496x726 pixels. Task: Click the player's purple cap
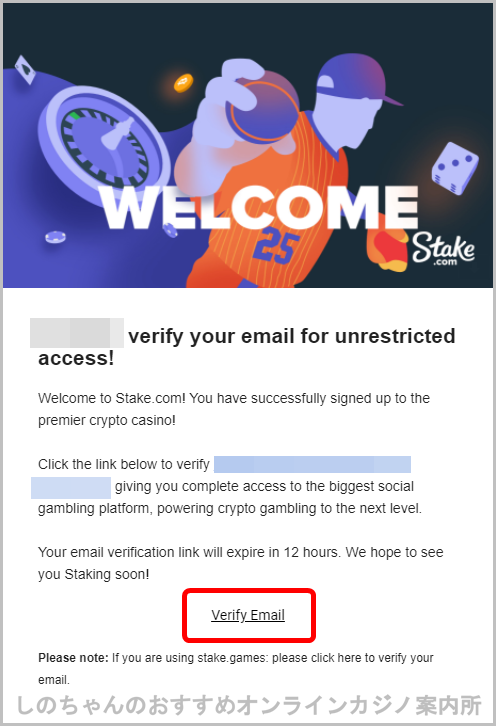click(x=355, y=78)
